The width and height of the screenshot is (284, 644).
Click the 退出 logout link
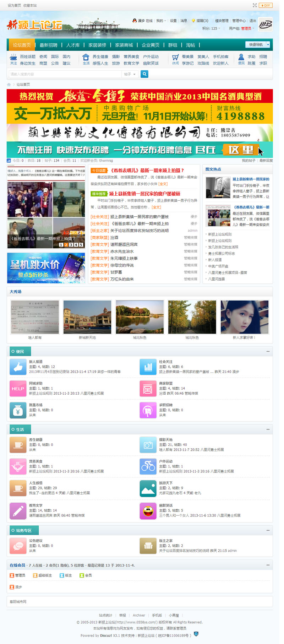point(253,21)
